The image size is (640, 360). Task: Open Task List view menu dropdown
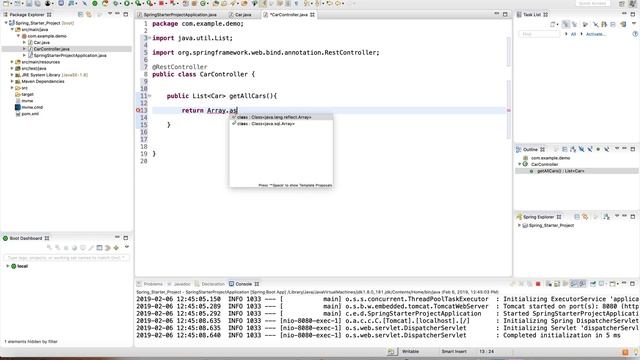(x=633, y=24)
